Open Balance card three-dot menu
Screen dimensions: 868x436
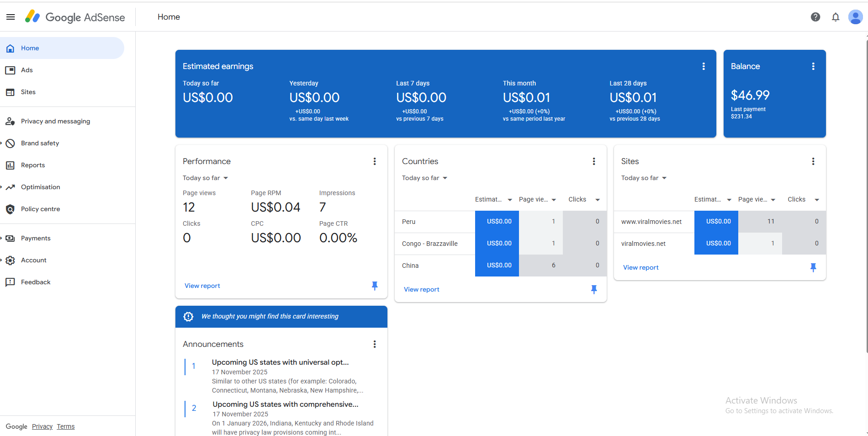(813, 66)
